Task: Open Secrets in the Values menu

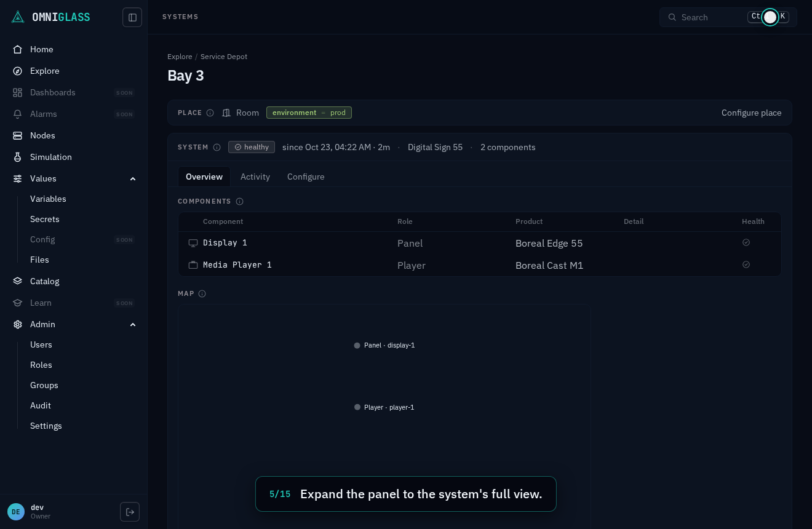Action: 45,219
